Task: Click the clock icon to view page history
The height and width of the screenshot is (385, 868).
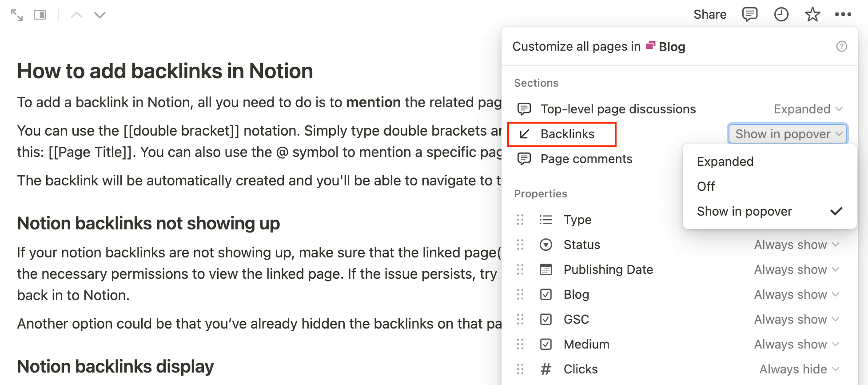Action: 781,14
